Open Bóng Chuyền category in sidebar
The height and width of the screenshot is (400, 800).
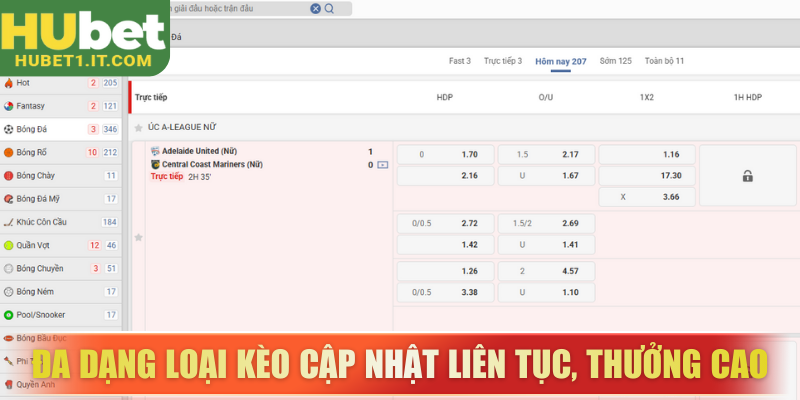click(61, 269)
